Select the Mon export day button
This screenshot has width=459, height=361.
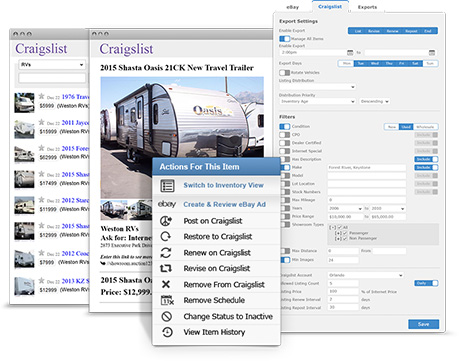pyautogui.click(x=346, y=63)
